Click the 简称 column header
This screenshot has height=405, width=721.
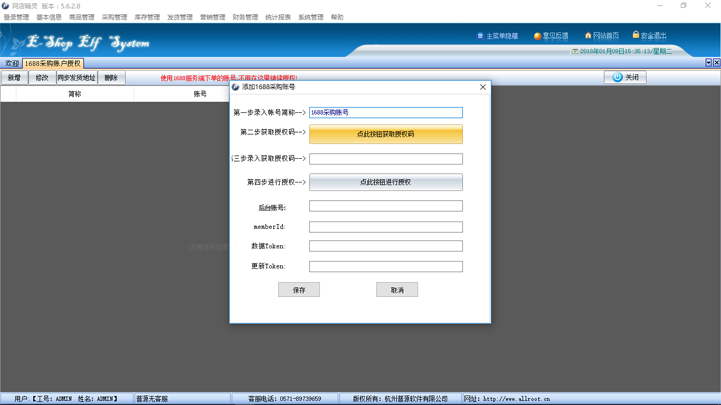coord(75,94)
